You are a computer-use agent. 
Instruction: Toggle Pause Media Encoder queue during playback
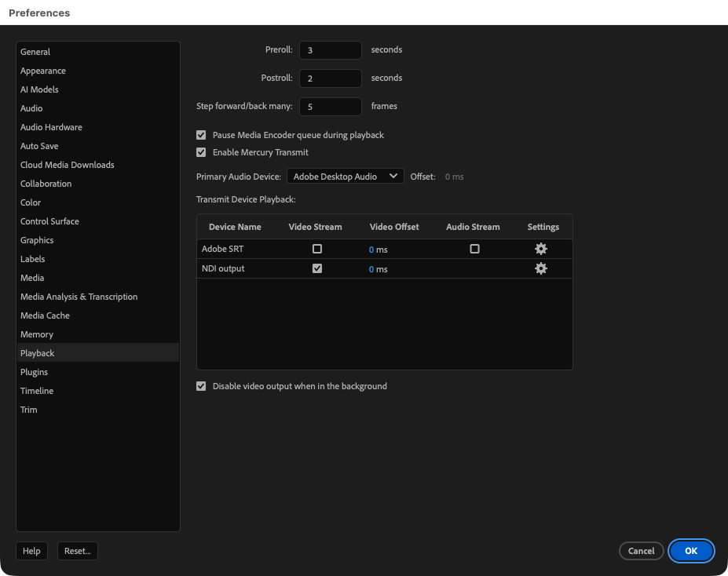point(201,135)
